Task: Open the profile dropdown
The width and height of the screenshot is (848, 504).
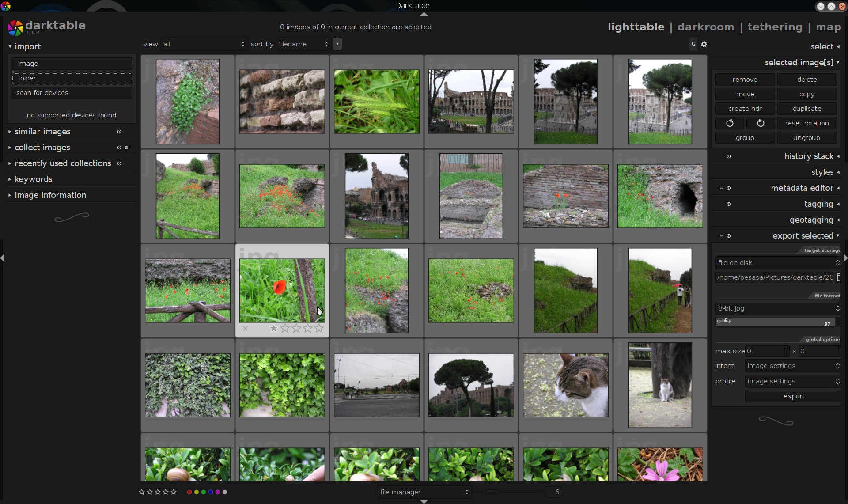Action: (793, 381)
